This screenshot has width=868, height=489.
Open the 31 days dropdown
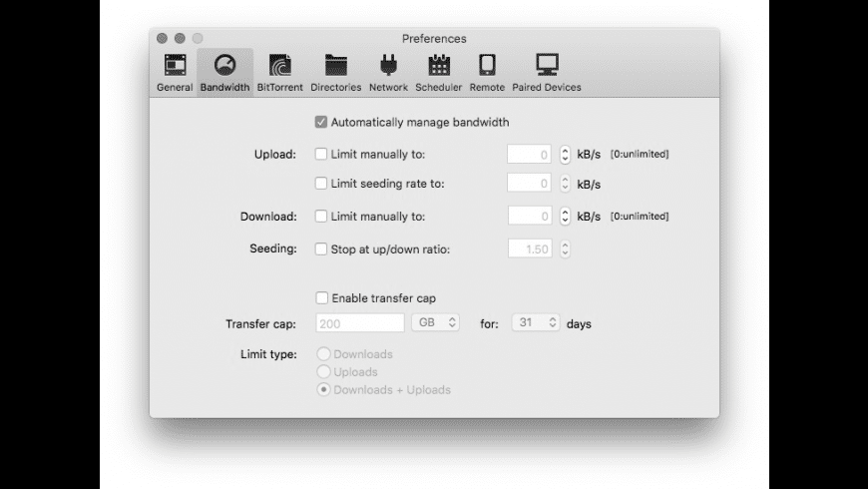point(536,322)
